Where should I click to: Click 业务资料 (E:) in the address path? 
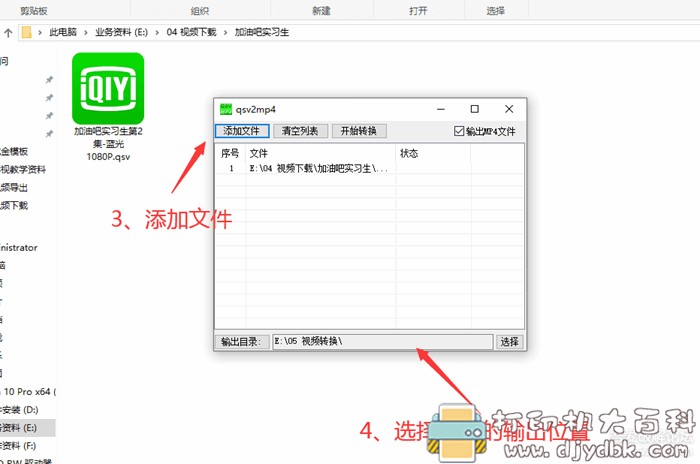tap(121, 32)
